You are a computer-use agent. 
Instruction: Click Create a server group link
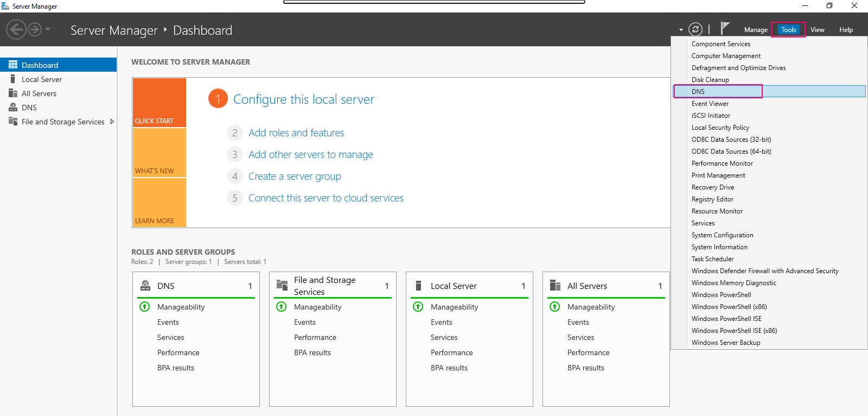pyautogui.click(x=295, y=176)
